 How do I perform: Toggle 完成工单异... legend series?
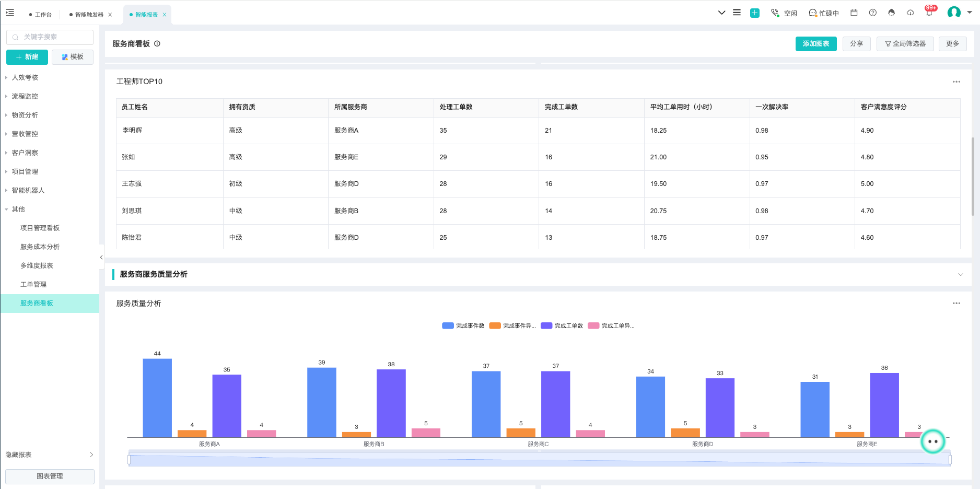(x=611, y=325)
